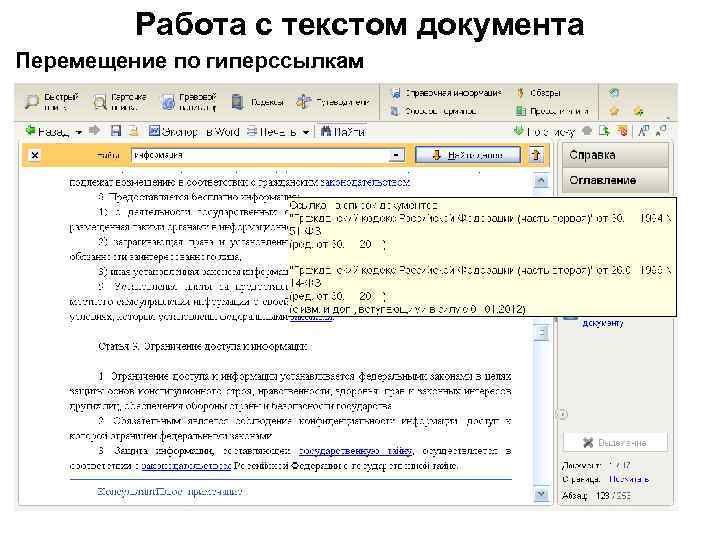Click the КонсультантПлюс примечание note text
720x540 pixels.
click(172, 491)
